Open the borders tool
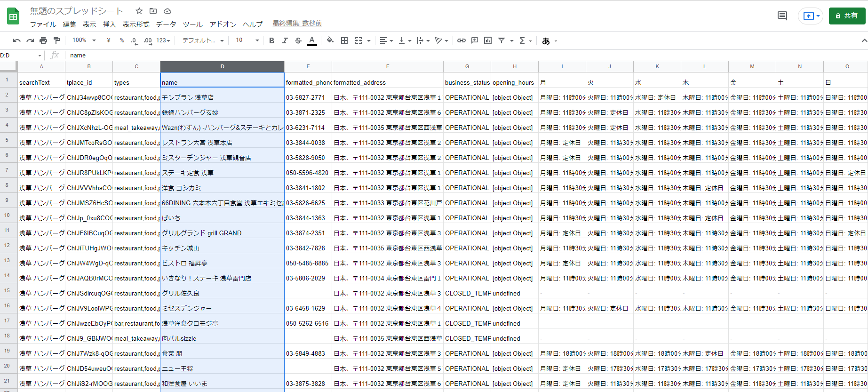868x392 pixels. (344, 40)
